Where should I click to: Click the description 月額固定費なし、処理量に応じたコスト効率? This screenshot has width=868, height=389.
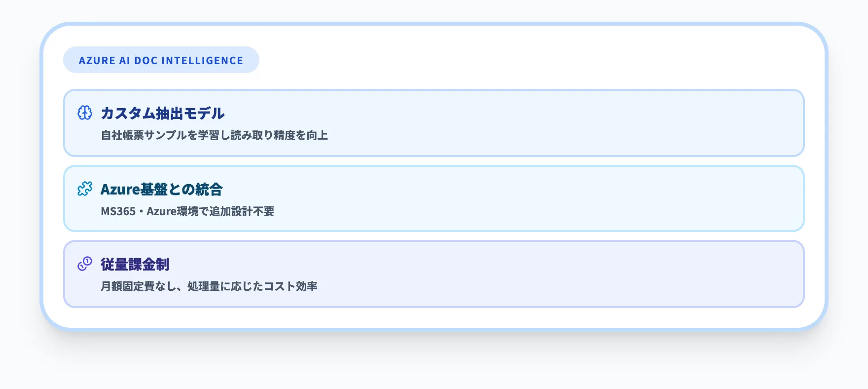point(209,286)
